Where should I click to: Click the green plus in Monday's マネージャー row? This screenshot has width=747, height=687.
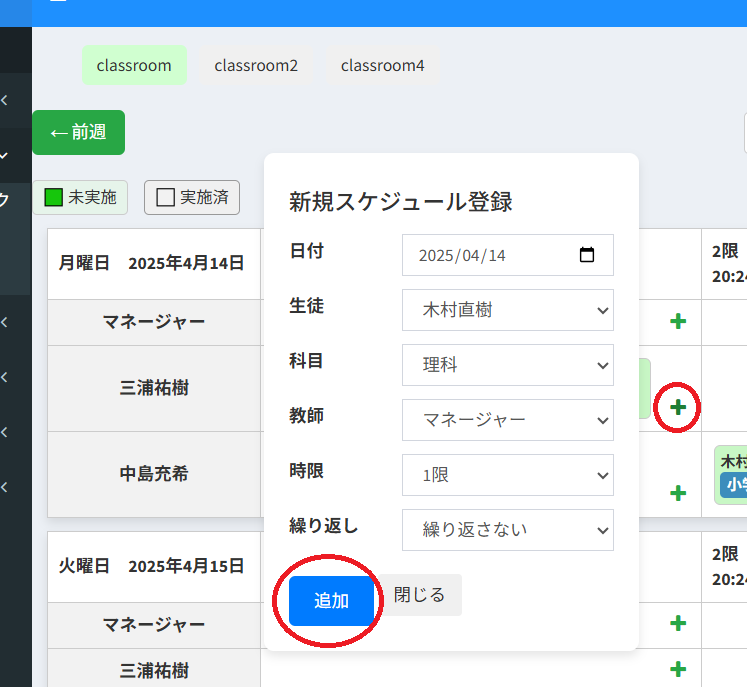(x=677, y=321)
